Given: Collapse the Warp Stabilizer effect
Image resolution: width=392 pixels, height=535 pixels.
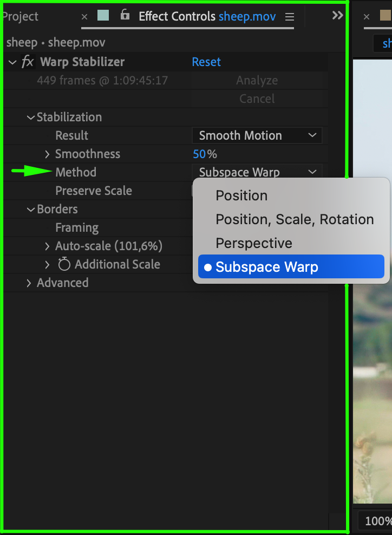Looking at the screenshot, I should tap(12, 62).
